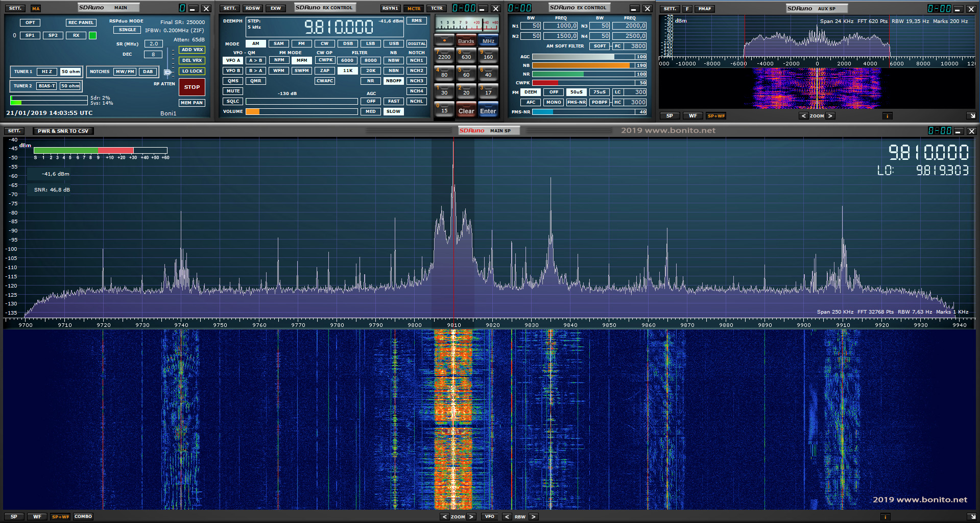This screenshot has height=523, width=980.
Task: Open the Main panel SETT. settings
Action: (15, 8)
